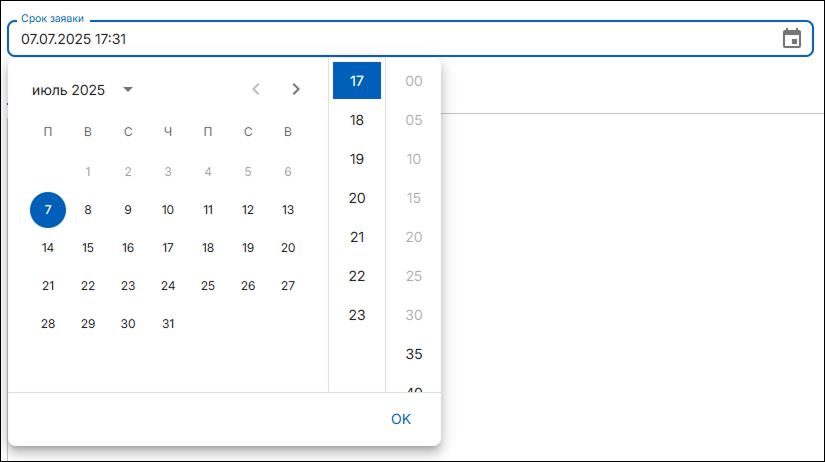Select day 28 in the calendar

click(x=48, y=324)
